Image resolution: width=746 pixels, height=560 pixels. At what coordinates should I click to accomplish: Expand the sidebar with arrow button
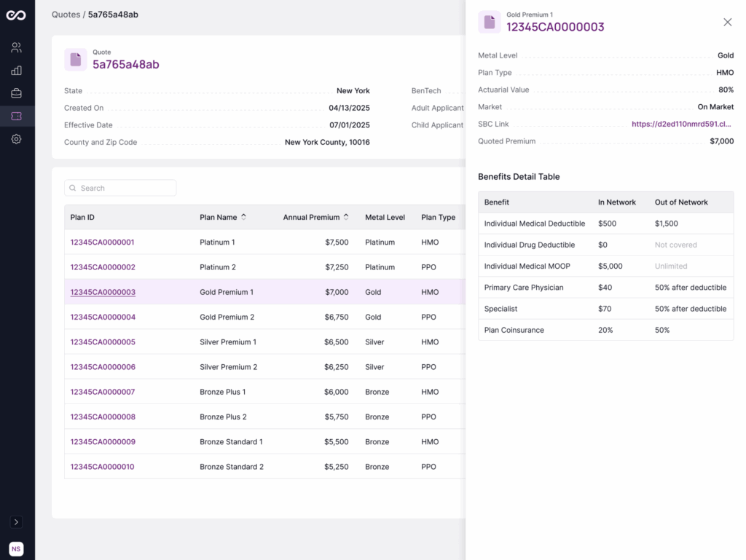(x=16, y=522)
